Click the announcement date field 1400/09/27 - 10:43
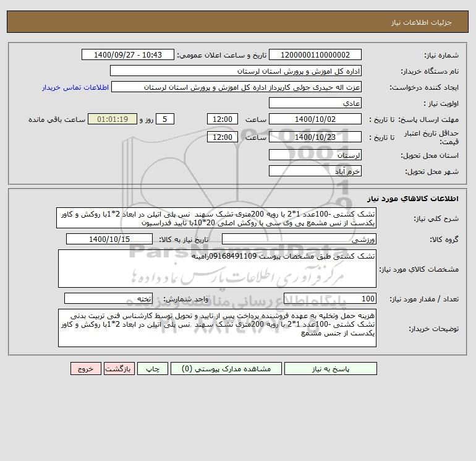The height and width of the screenshot is (461, 476). (x=128, y=54)
